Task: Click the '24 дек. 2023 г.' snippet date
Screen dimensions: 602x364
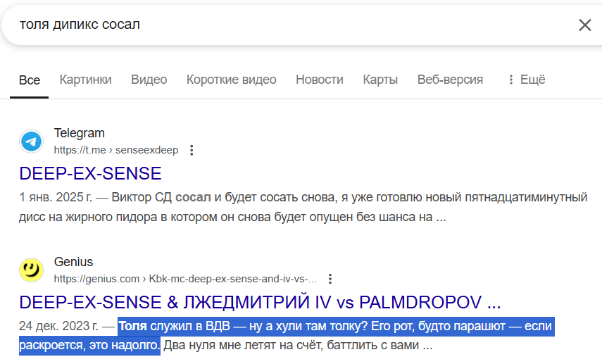Action: 58,326
